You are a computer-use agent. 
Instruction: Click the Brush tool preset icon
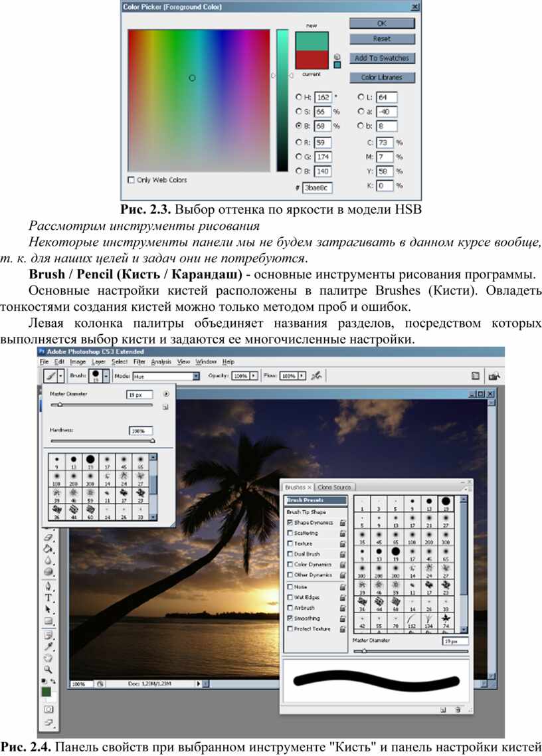coord(50,375)
